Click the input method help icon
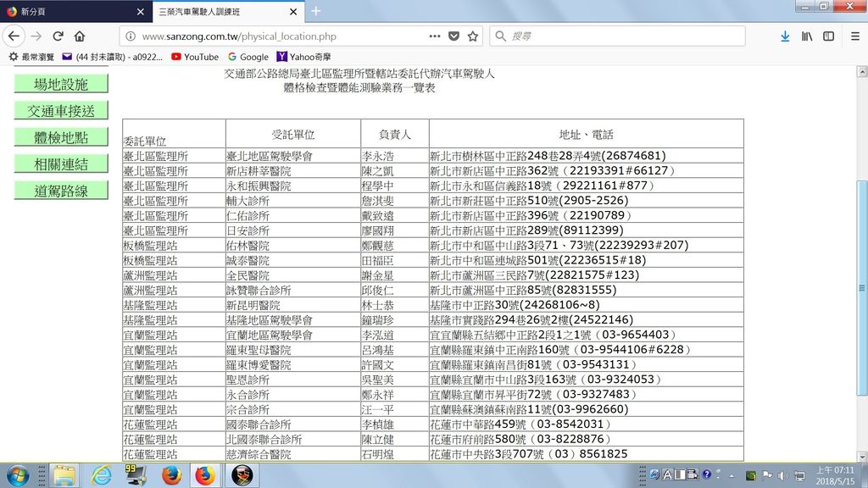The width and height of the screenshot is (868, 488). pyautogui.click(x=707, y=474)
